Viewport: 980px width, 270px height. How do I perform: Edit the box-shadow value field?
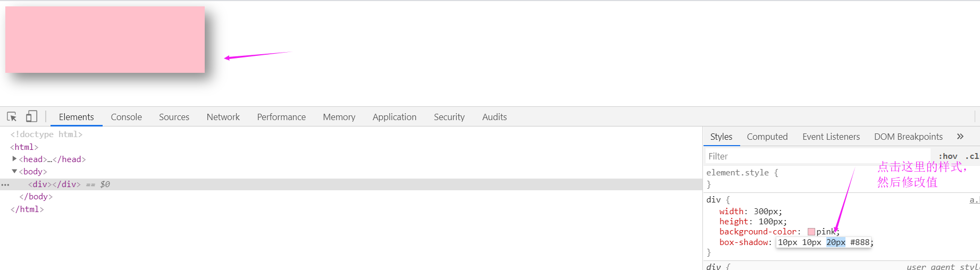824,242
